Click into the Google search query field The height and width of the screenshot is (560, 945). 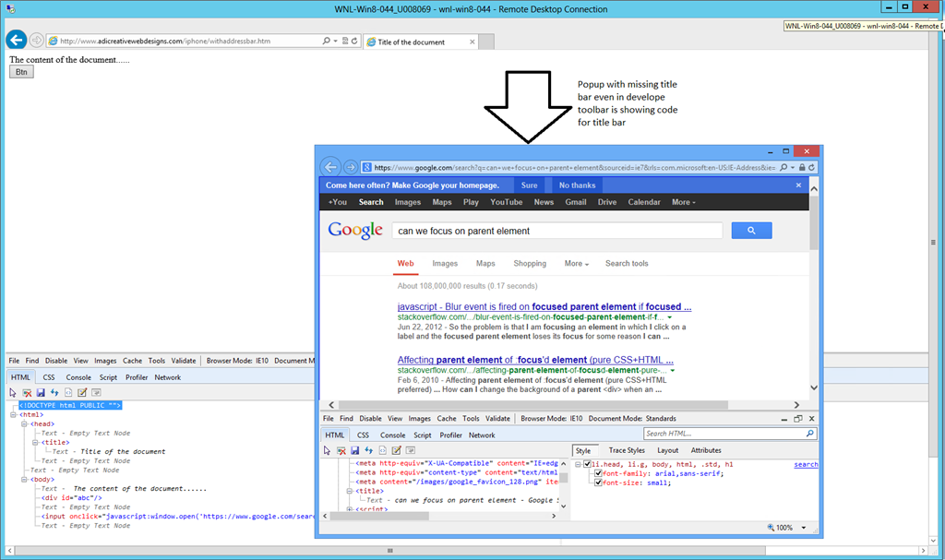(x=557, y=231)
